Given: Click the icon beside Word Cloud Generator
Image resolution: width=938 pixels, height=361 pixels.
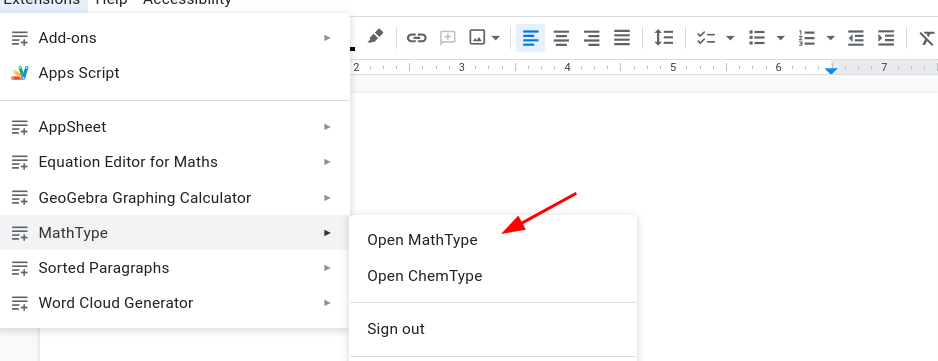Looking at the screenshot, I should (20, 303).
